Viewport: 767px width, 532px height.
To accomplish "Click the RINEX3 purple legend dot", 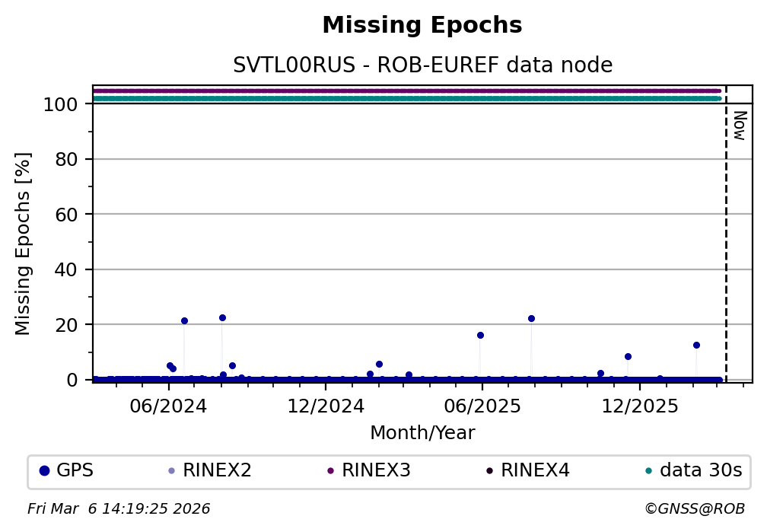I will click(x=330, y=471).
